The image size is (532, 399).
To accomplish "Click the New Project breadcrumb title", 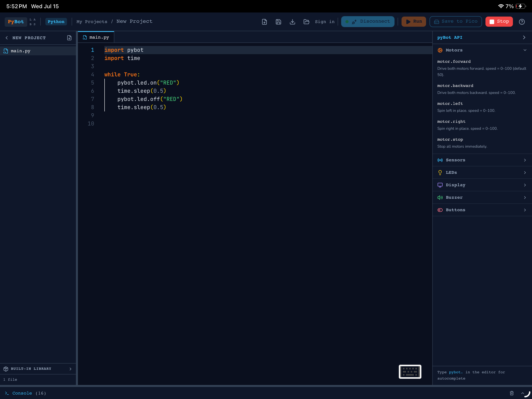I will [x=134, y=21].
